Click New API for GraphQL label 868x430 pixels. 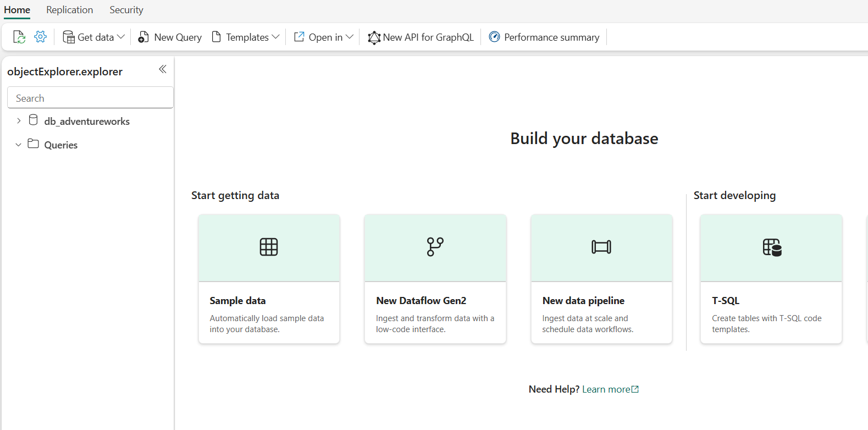click(x=428, y=37)
